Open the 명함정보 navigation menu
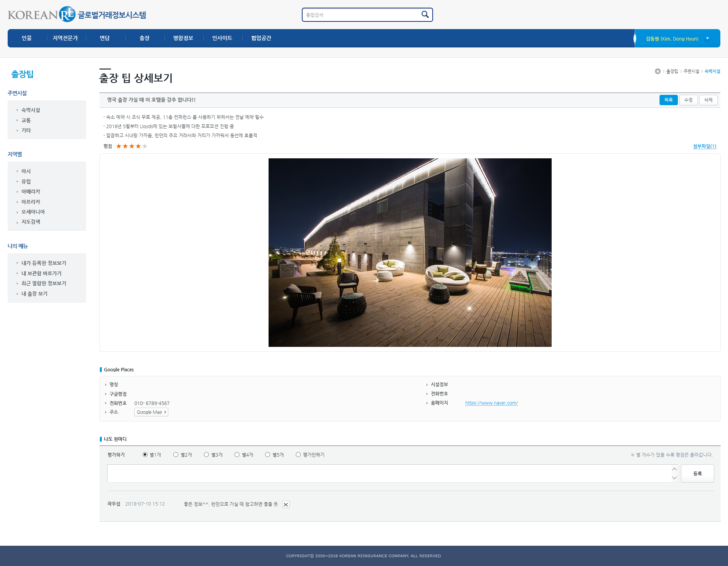The height and width of the screenshot is (566, 728). coord(183,38)
